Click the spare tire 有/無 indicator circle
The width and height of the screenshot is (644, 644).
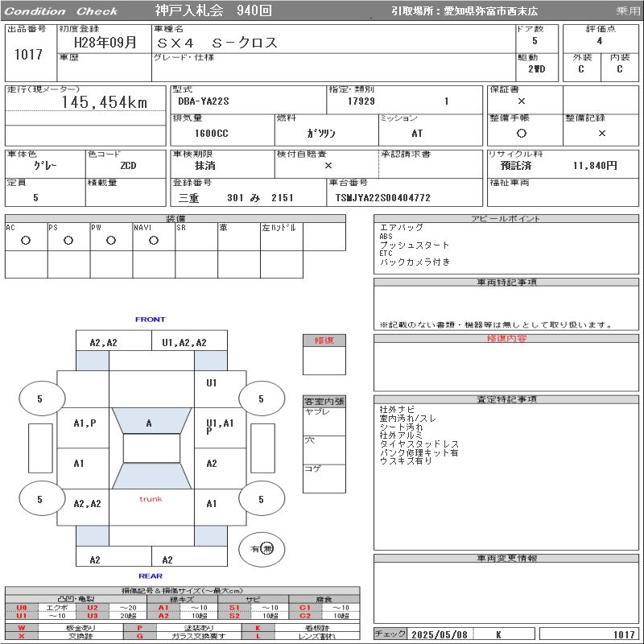click(x=262, y=548)
